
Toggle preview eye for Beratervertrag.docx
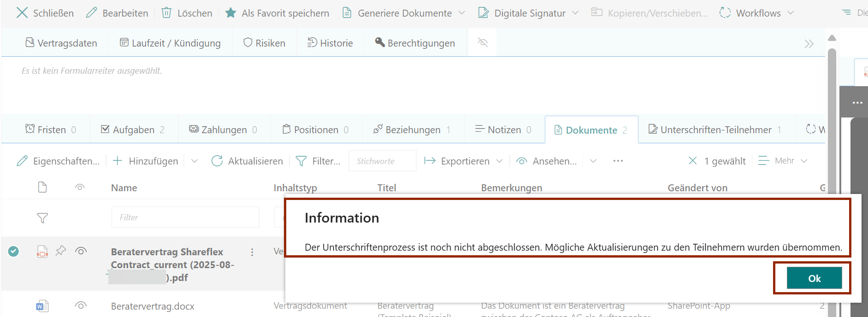pos(81,305)
